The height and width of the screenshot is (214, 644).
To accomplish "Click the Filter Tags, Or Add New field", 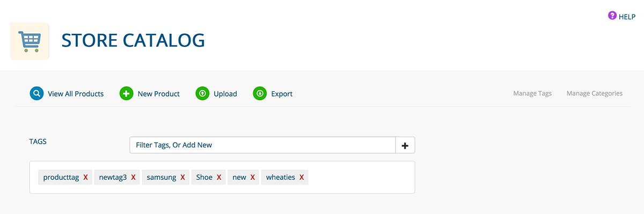I will [262, 145].
